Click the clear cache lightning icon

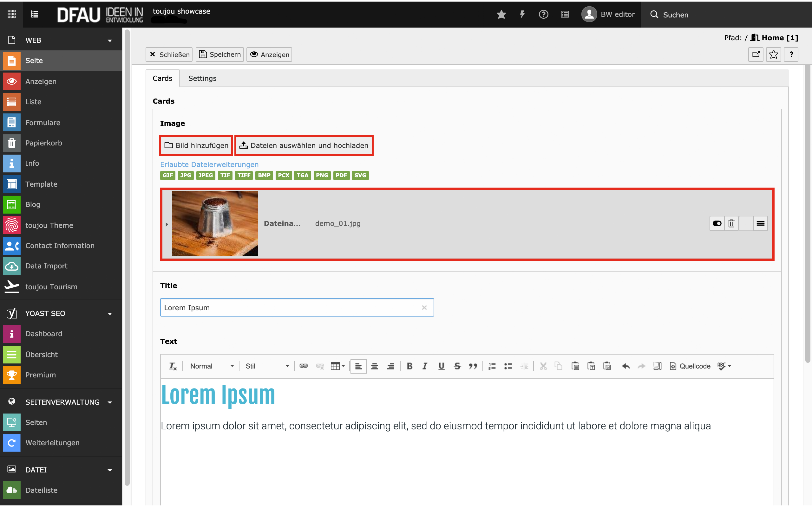[x=522, y=15]
